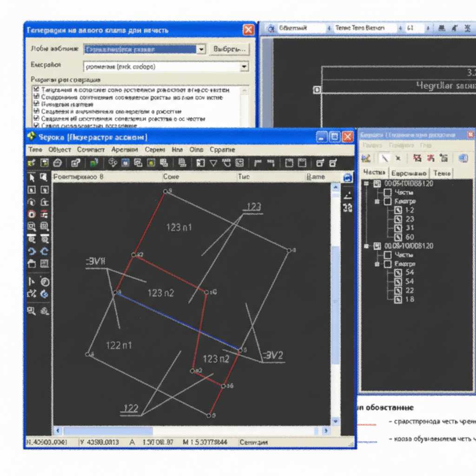Switch to the middle tab in side panel
This screenshot has width=476, height=476.
pos(408,173)
